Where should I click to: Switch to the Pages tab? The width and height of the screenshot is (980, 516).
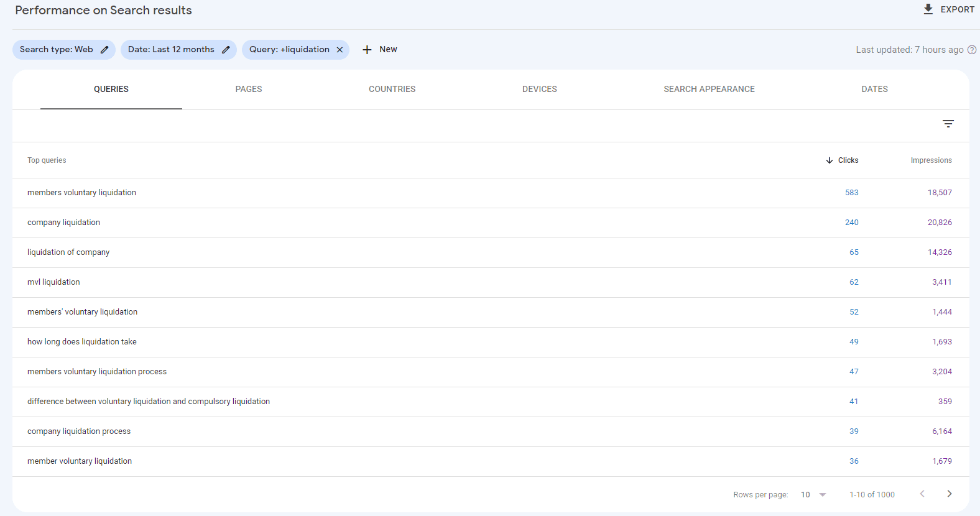coord(249,90)
